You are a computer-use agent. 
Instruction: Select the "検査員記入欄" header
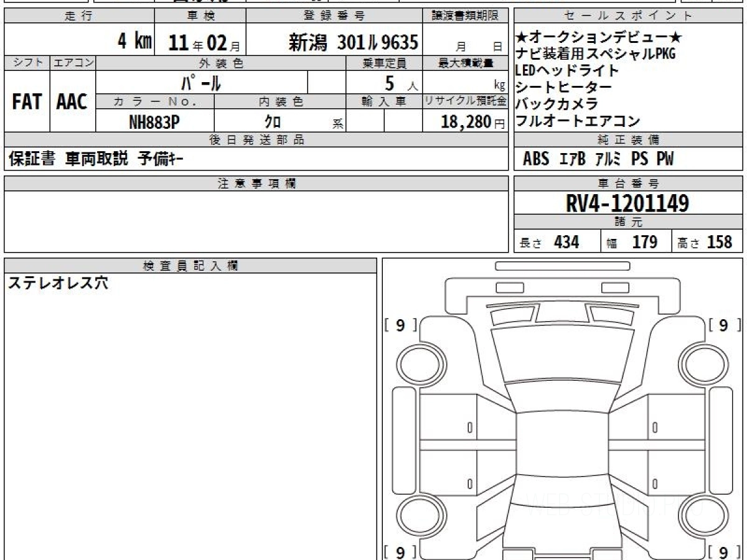pyautogui.click(x=190, y=265)
